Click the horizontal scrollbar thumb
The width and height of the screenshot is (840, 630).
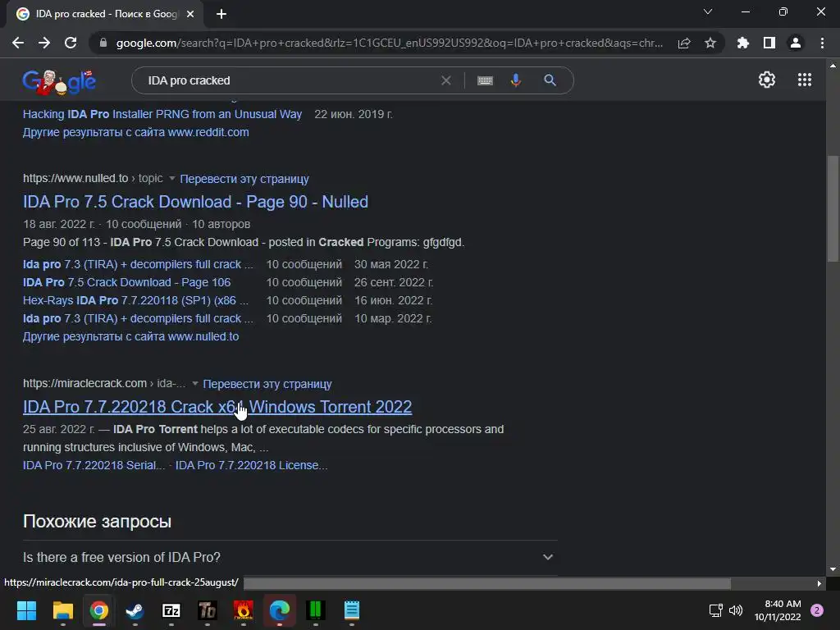(x=487, y=583)
